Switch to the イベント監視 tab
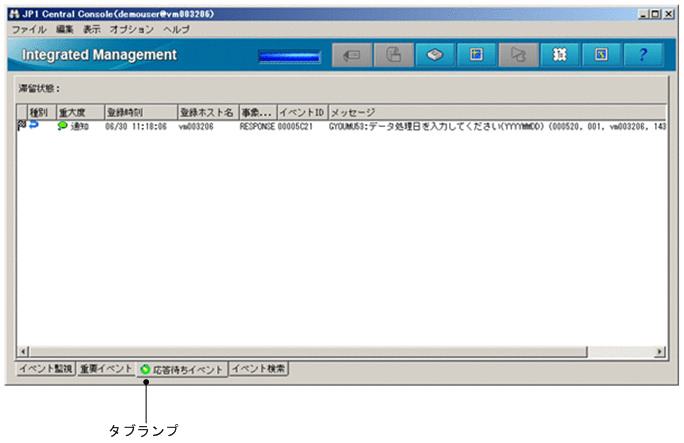Viewport: 684px width, 443px height. [x=45, y=369]
